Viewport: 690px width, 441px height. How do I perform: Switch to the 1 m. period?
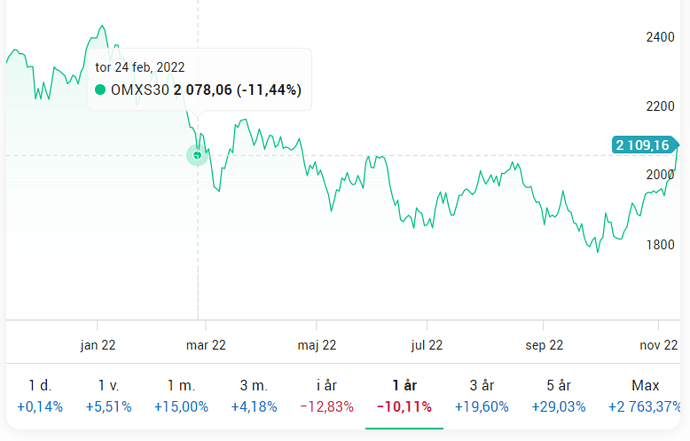click(181, 396)
